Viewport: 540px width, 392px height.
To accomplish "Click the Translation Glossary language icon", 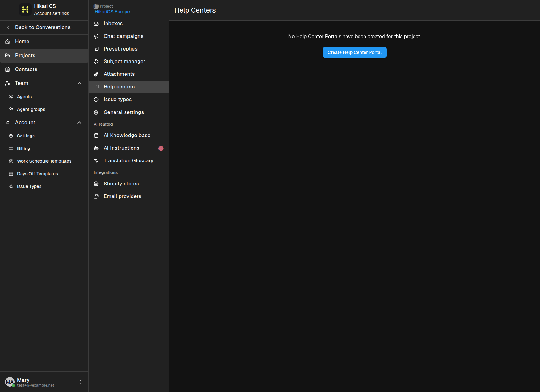I will (96, 161).
